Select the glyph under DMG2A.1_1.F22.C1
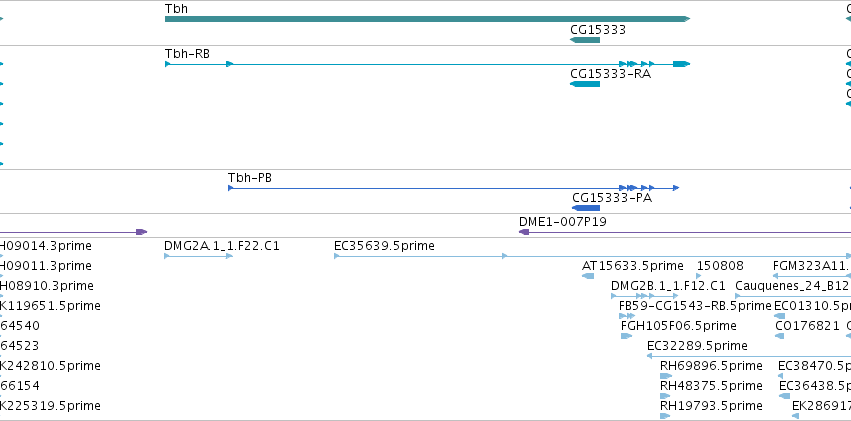 [x=198, y=256]
